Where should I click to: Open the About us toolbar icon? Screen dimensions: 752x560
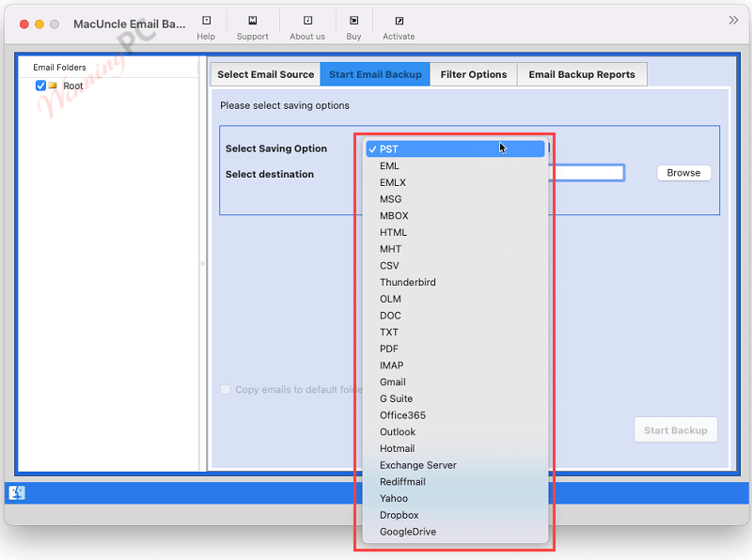307,21
